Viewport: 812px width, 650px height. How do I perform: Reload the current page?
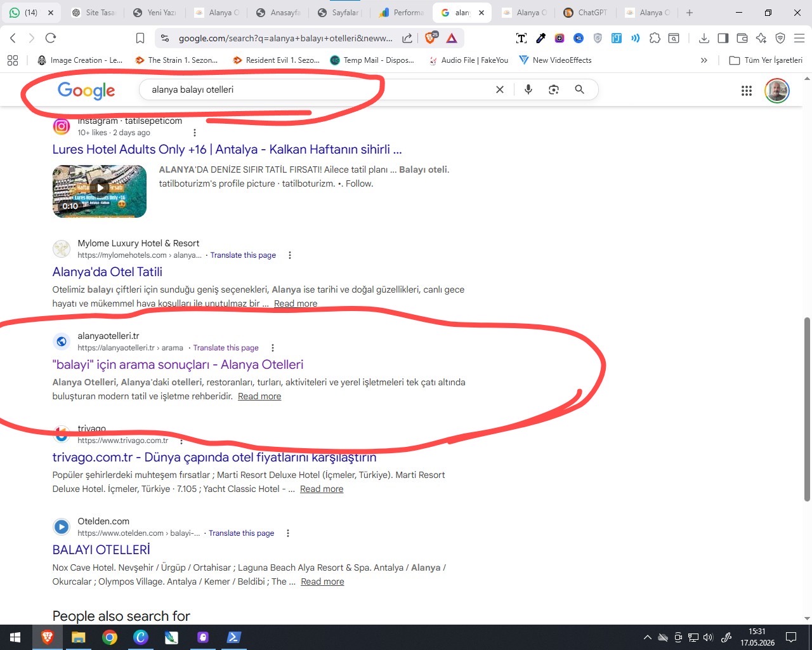point(51,38)
